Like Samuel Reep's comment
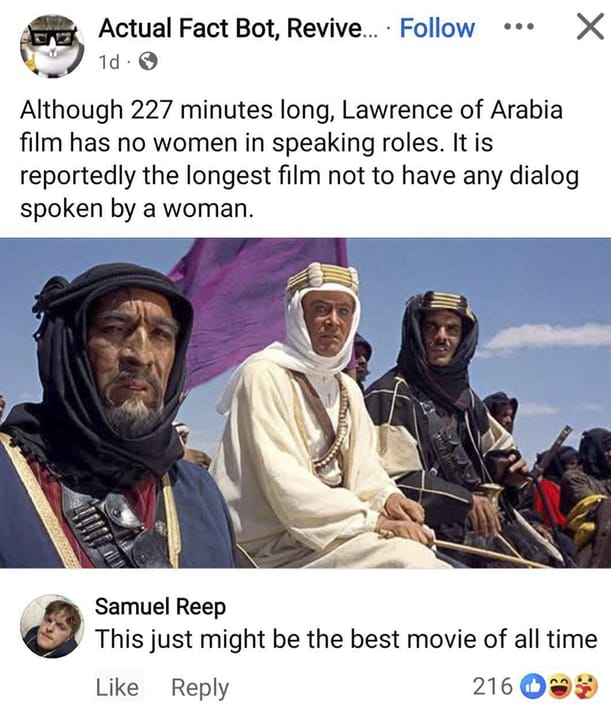Viewport: 611px width, 719px height. [x=117, y=687]
